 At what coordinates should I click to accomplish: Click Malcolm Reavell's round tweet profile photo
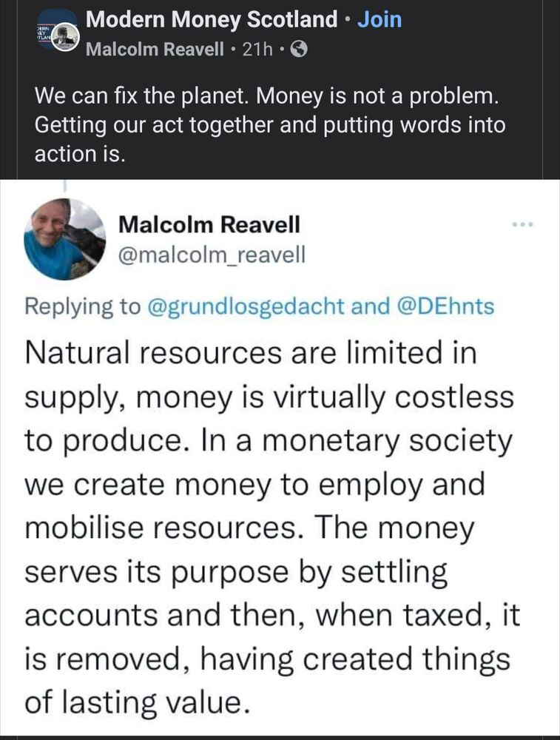(x=65, y=239)
